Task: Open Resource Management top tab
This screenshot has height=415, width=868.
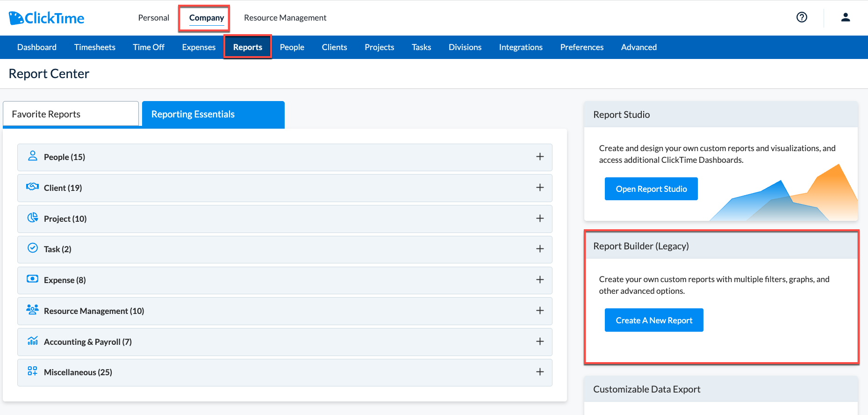Action: (x=285, y=18)
